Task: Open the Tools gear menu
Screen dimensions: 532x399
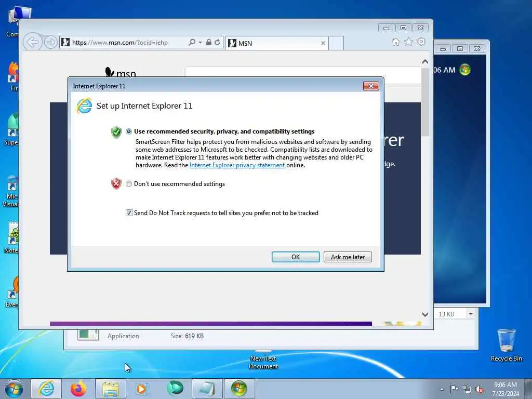Action: coord(421,42)
